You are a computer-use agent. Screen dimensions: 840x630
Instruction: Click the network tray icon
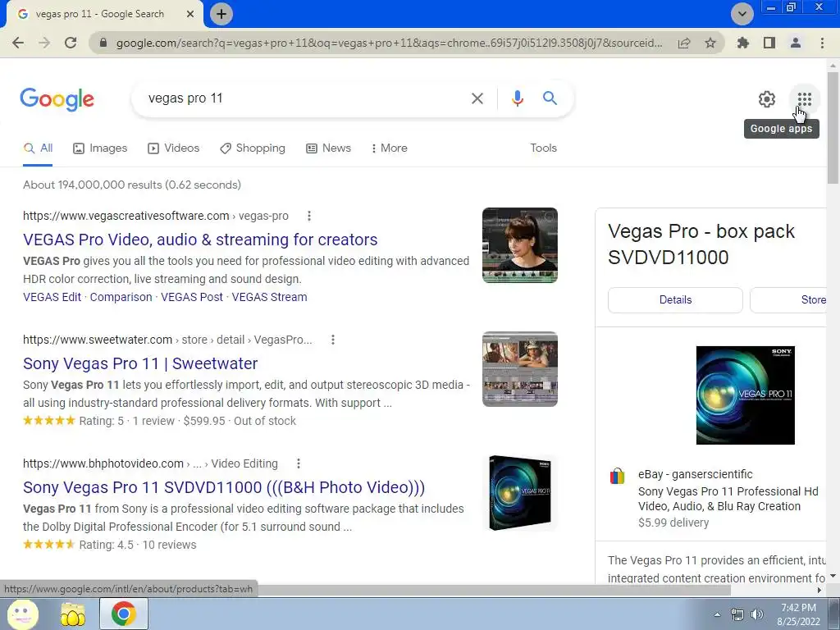click(737, 614)
